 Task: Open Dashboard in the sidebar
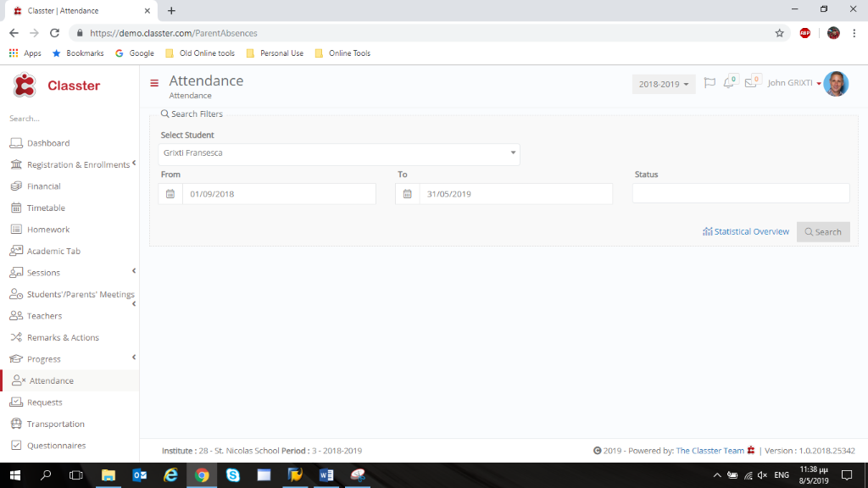(48, 143)
